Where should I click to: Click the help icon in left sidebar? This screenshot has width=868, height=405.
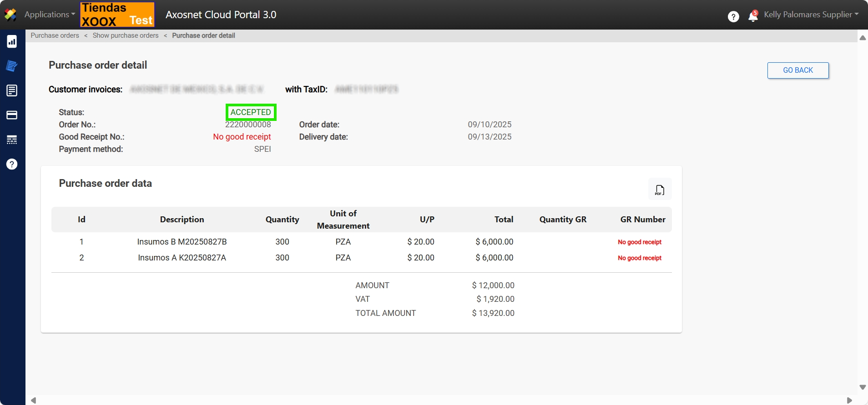12,164
